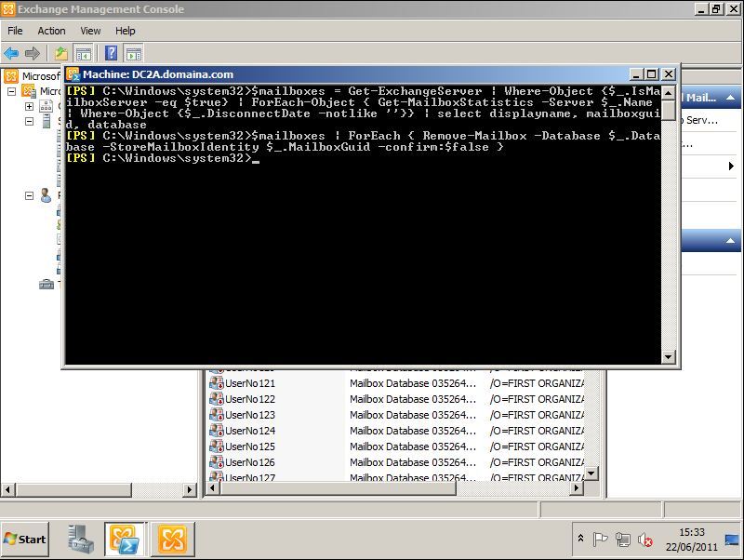The width and height of the screenshot is (744, 560).
Task: Click the Up one level folder icon
Action: point(61,53)
